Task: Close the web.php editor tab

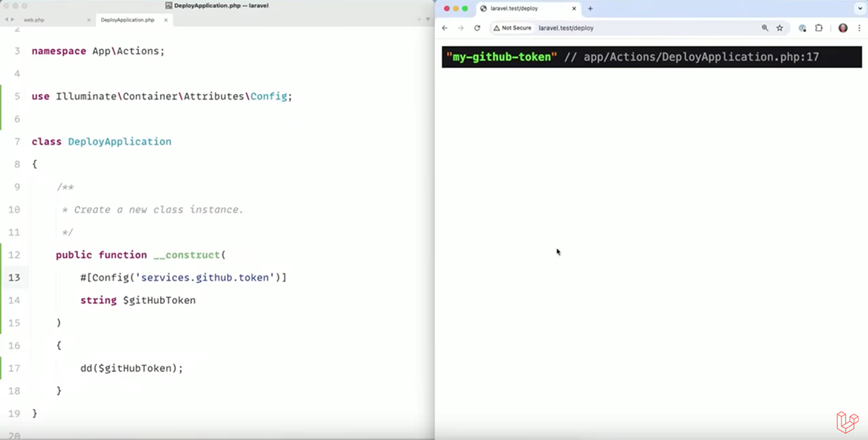Action: (88, 20)
